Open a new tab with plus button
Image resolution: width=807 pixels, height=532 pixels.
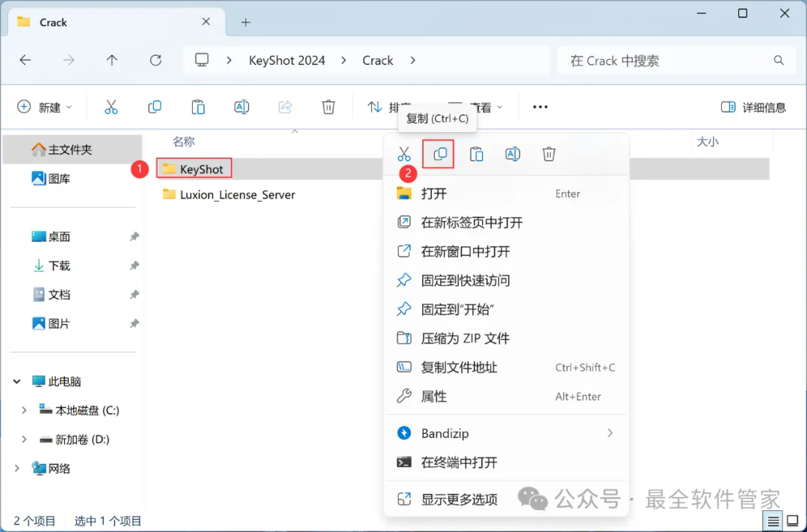tap(246, 22)
